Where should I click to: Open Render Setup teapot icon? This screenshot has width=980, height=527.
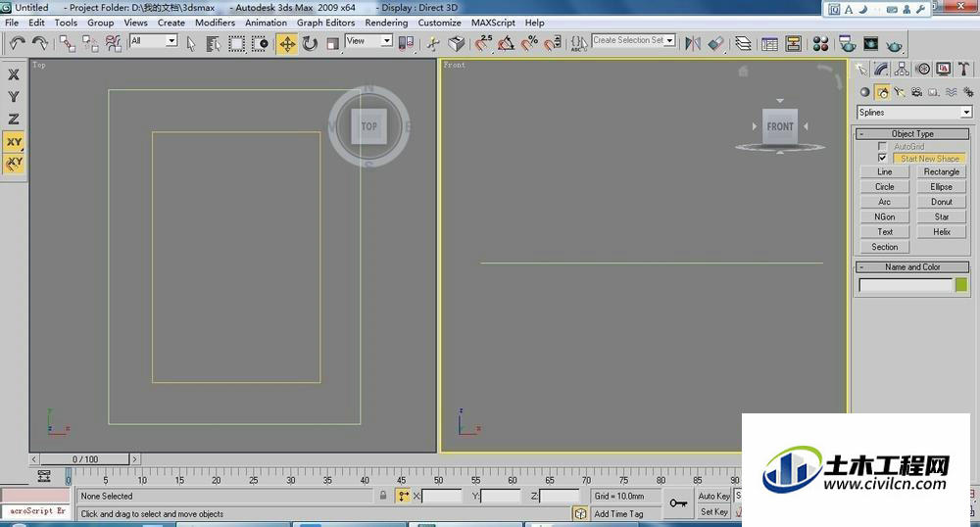tap(848, 44)
